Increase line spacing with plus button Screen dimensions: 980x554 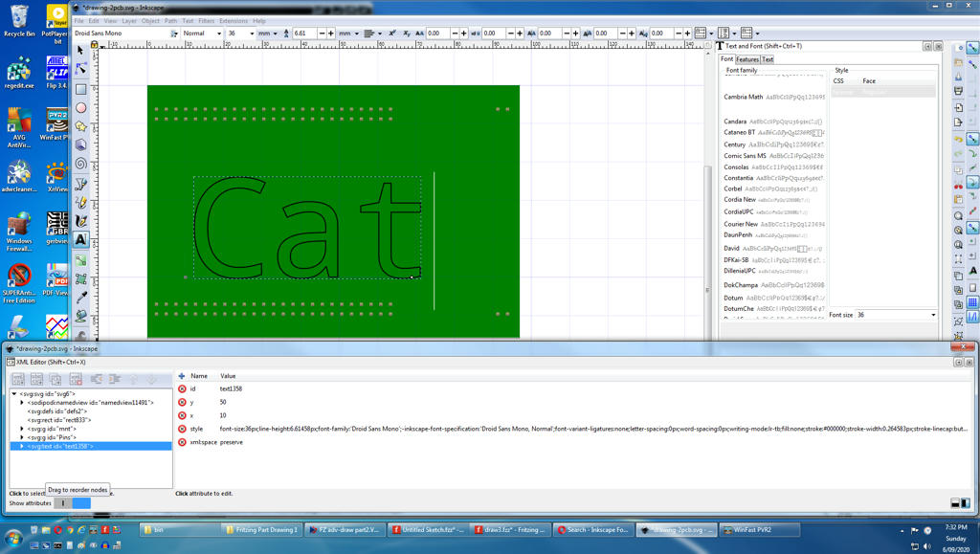[x=330, y=33]
